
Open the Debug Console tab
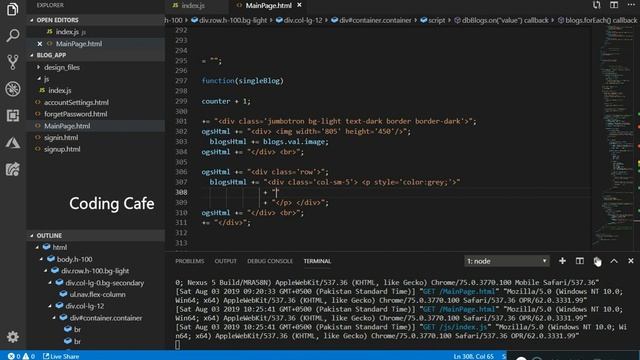270,261
